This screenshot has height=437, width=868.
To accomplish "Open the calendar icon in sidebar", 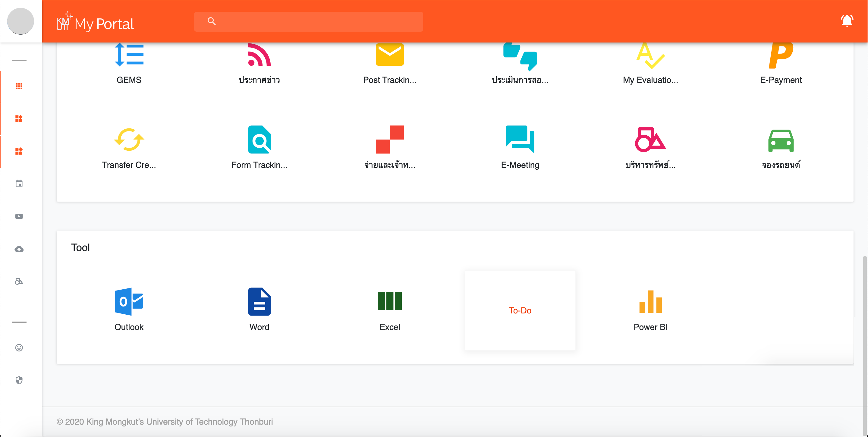I will tap(19, 184).
